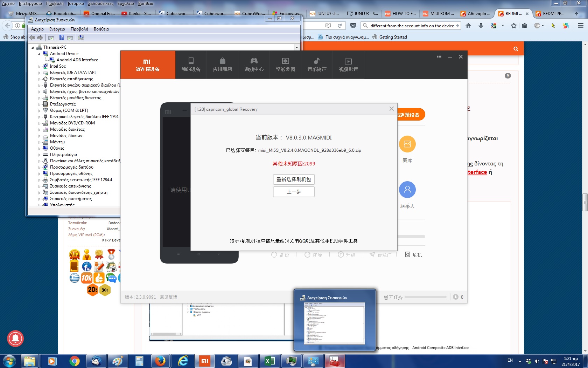Click the Firefox bookmark star icon

(x=513, y=26)
